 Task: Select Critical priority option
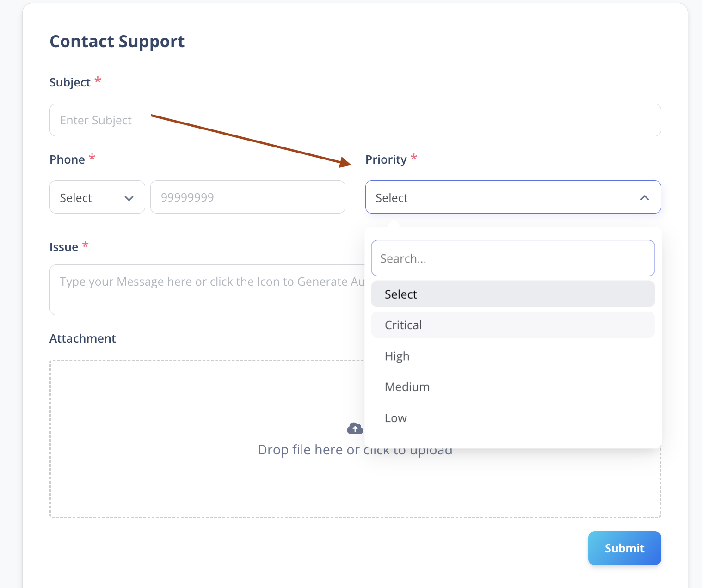(x=513, y=325)
